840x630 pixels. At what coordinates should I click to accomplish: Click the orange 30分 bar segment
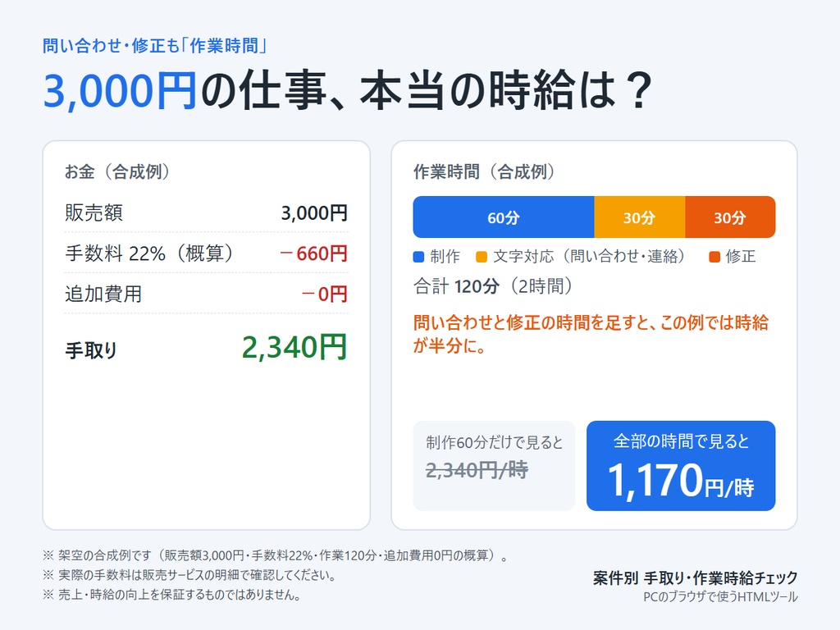pos(729,217)
